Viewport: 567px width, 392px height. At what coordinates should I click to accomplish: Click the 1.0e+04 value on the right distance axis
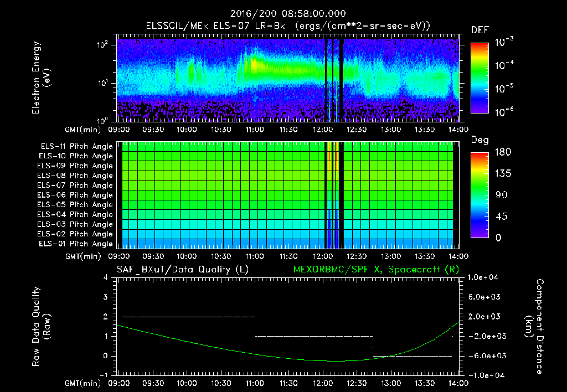pyautogui.click(x=483, y=277)
